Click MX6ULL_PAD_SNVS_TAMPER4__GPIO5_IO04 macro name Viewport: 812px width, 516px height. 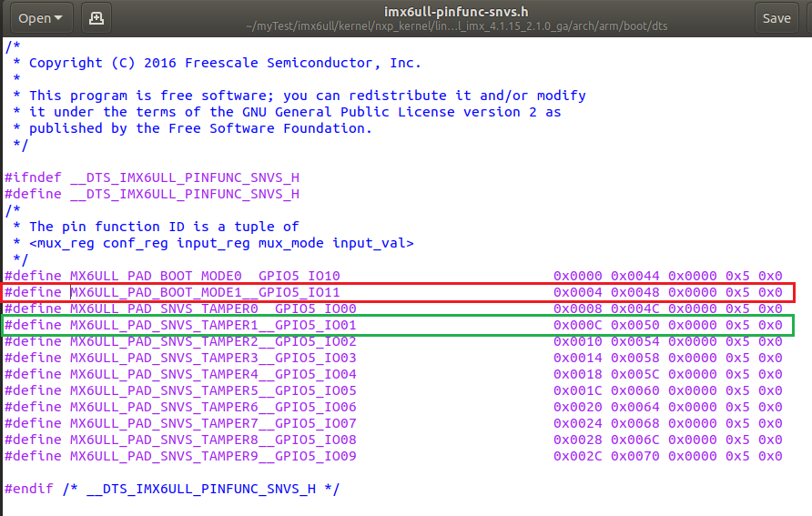point(213,374)
